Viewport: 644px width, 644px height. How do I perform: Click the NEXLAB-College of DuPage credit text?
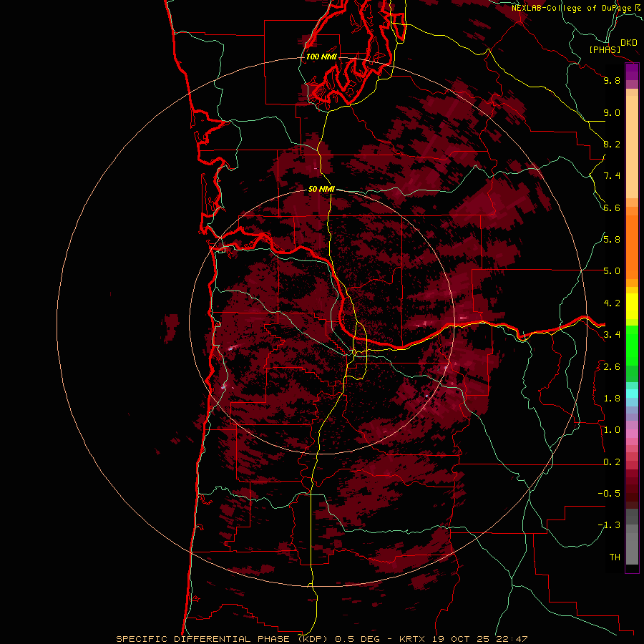572,8
